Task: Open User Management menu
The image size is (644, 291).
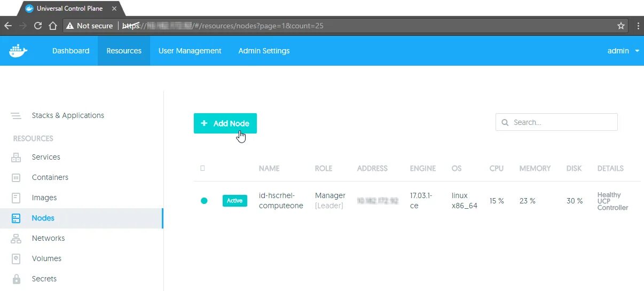Action: click(190, 51)
